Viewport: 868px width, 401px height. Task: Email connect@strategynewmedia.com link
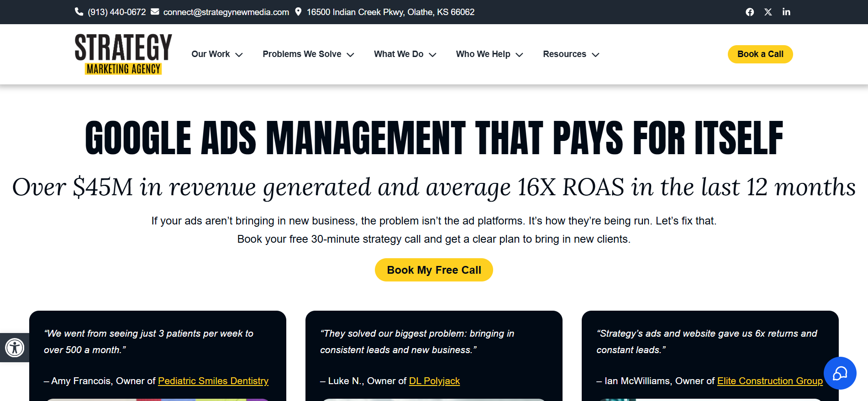click(226, 12)
